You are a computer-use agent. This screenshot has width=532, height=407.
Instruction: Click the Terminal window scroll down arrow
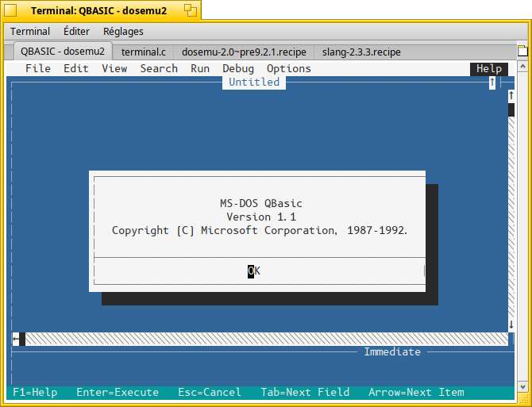tap(522, 386)
